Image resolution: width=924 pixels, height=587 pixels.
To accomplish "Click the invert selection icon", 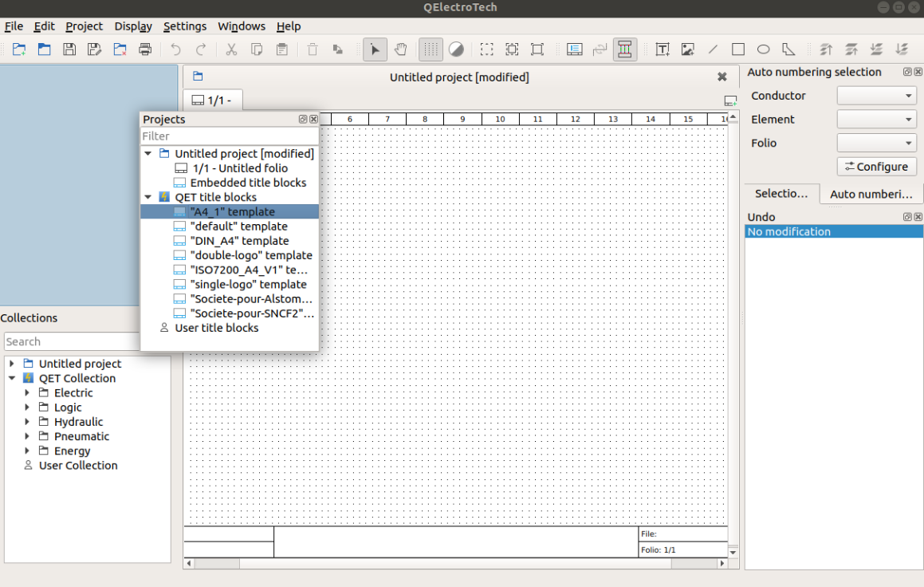I will coord(512,49).
